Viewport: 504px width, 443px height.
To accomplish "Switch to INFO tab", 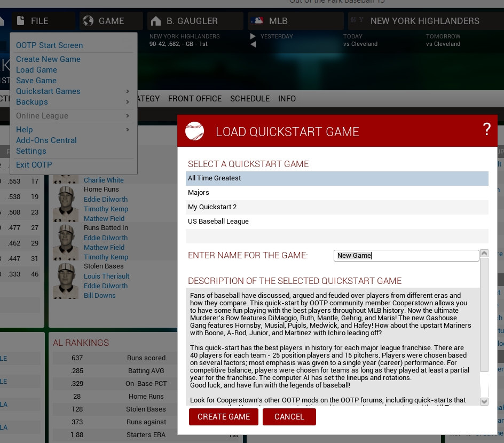I will tap(287, 99).
